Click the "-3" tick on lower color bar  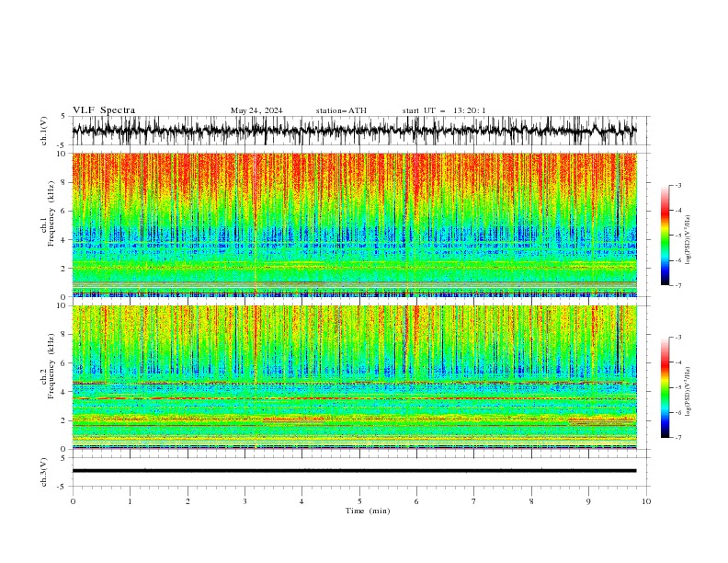[678, 338]
